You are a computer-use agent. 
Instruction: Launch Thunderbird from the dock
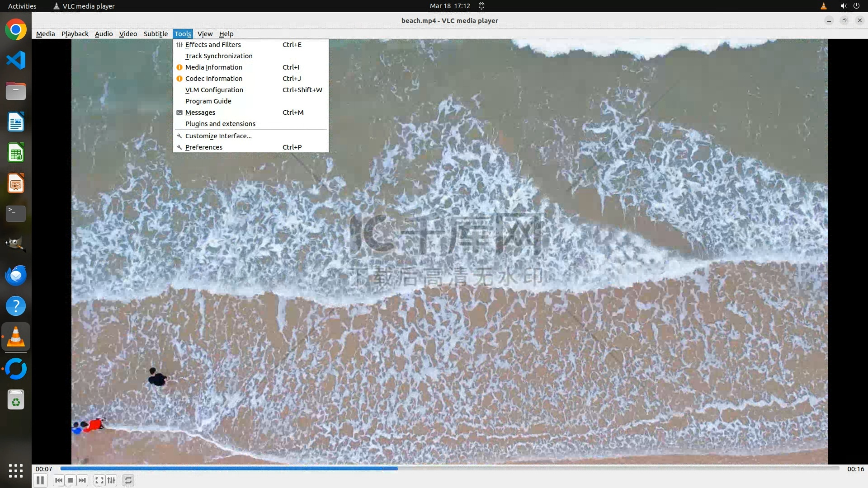pyautogui.click(x=16, y=275)
